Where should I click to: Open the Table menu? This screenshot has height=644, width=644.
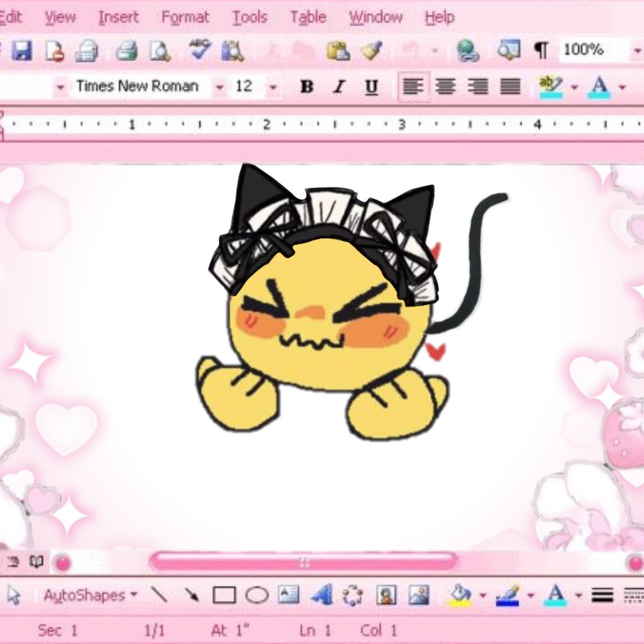click(308, 17)
